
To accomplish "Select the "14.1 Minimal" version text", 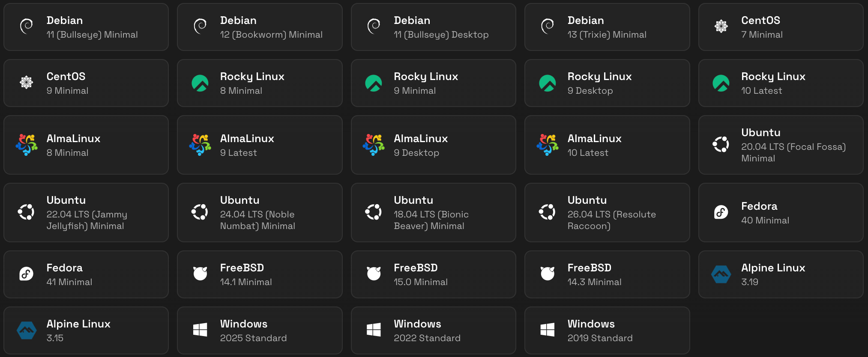I will (246, 282).
